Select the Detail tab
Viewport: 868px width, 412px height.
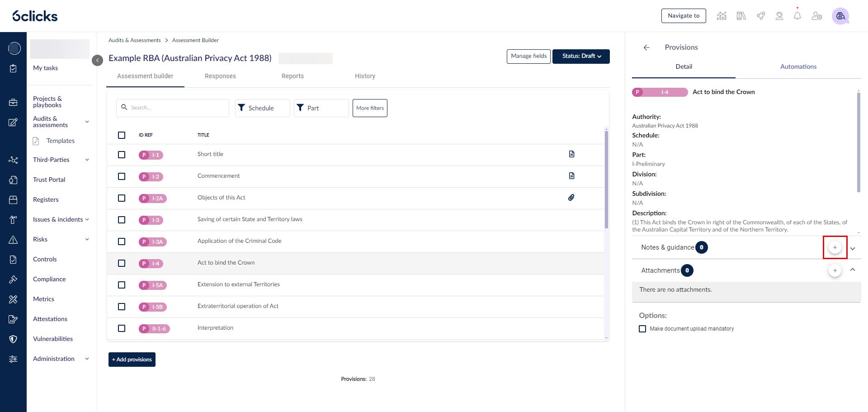(x=684, y=66)
